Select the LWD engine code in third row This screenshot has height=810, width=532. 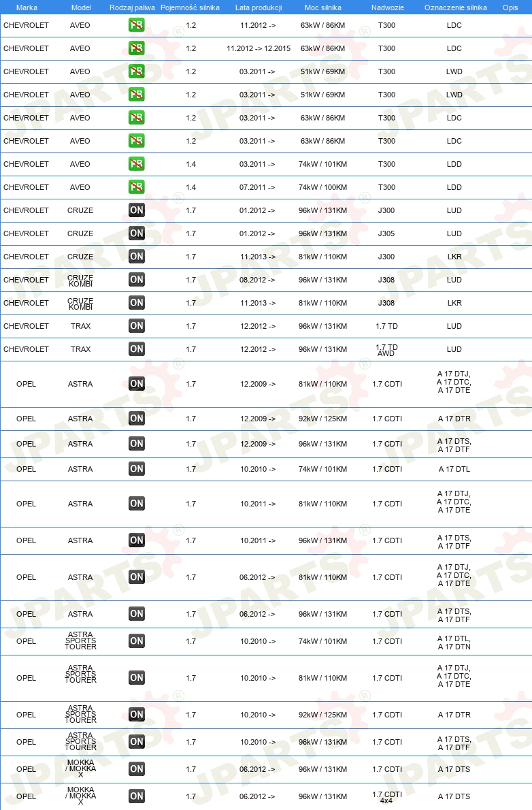pos(454,71)
